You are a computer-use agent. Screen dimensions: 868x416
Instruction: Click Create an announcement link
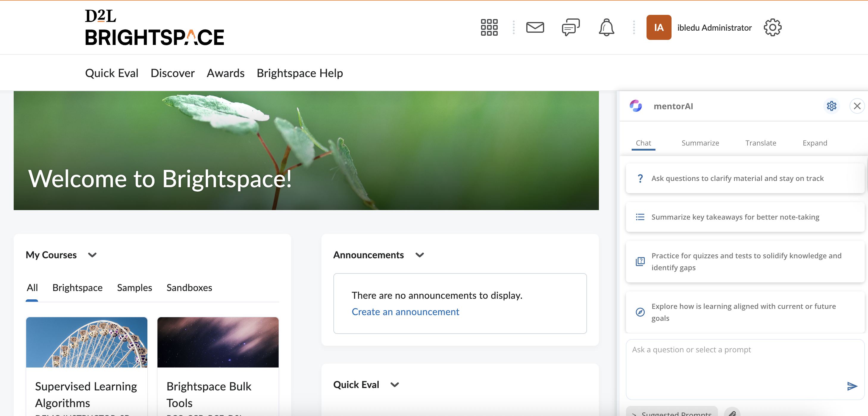(405, 312)
